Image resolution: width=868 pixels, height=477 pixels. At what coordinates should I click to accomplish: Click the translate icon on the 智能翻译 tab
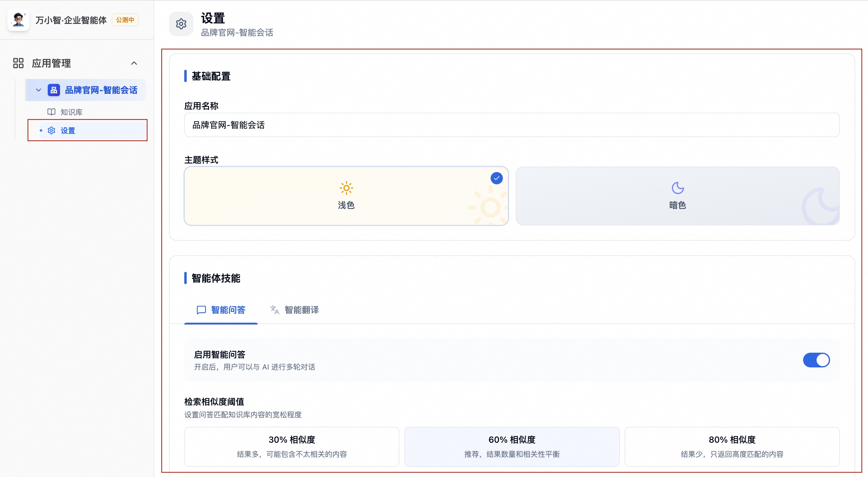click(x=274, y=310)
